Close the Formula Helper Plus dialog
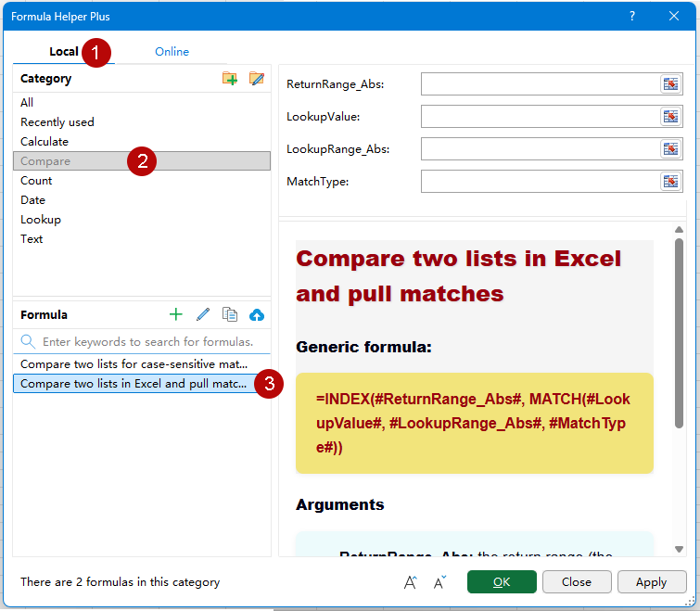The image size is (700, 611). point(674,16)
